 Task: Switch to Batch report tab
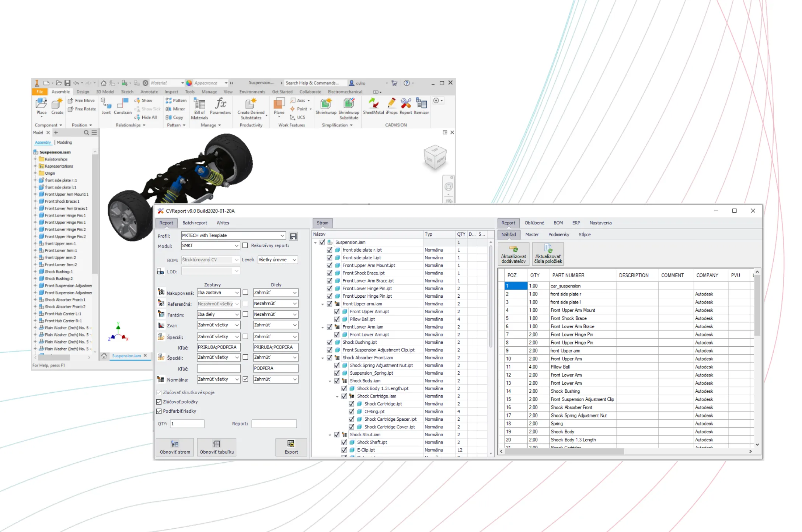tap(195, 223)
